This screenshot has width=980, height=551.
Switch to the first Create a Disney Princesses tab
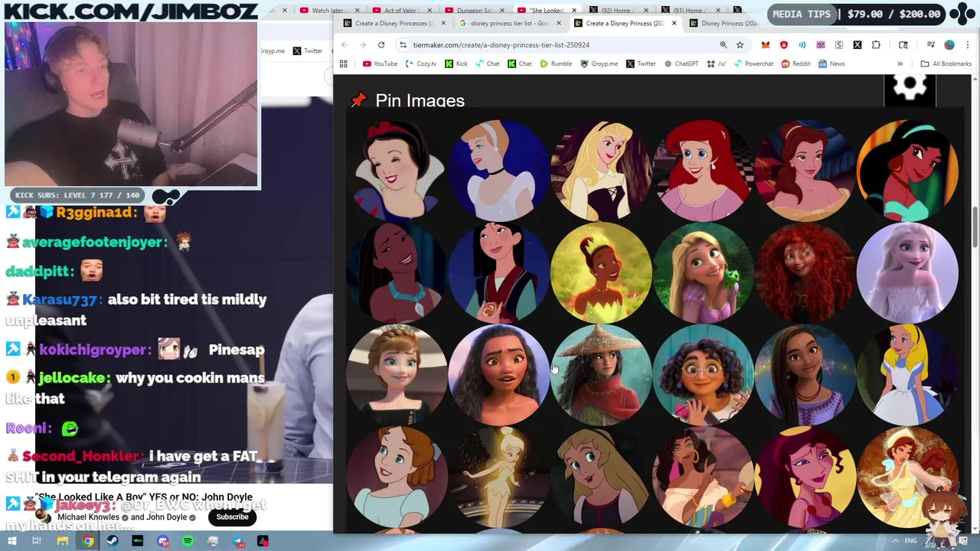point(394,23)
